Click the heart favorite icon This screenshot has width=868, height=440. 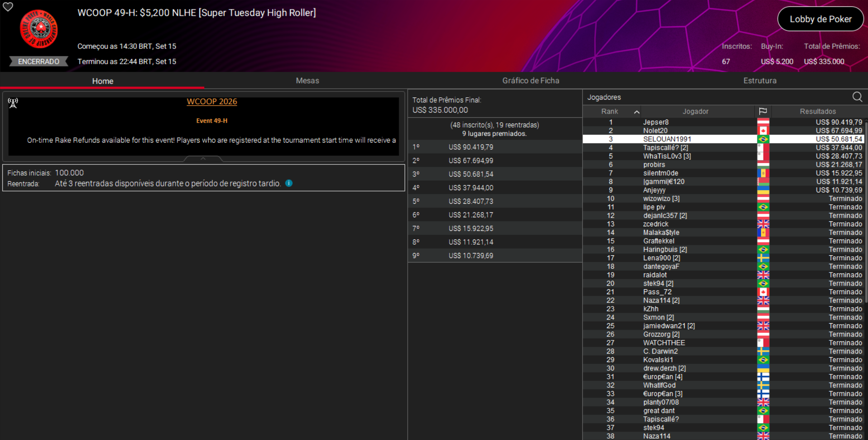[x=8, y=7]
